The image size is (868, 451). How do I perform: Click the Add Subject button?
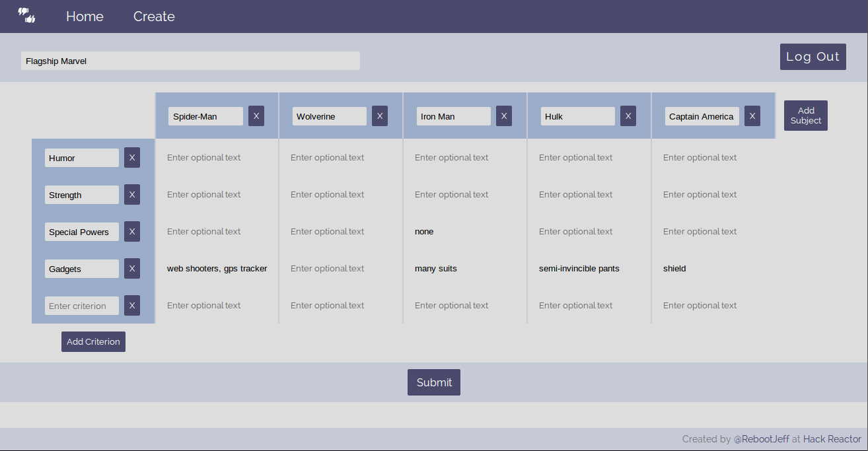(x=806, y=116)
